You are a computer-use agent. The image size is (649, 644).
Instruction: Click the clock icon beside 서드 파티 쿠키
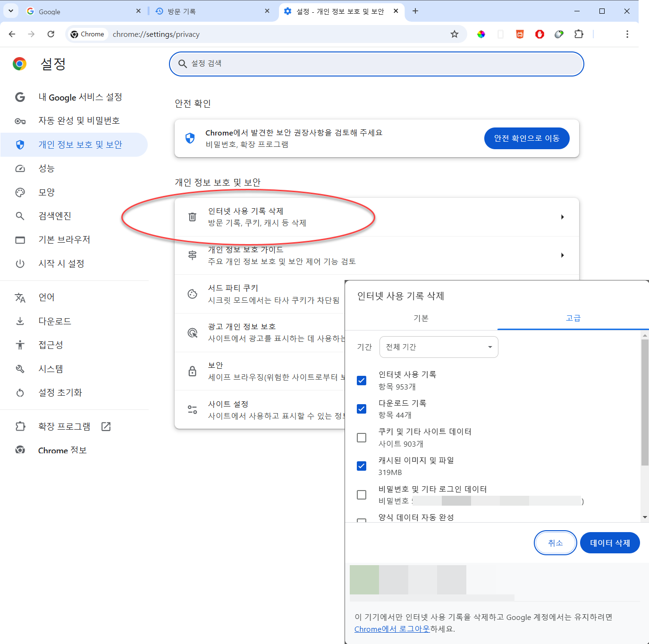tap(192, 293)
